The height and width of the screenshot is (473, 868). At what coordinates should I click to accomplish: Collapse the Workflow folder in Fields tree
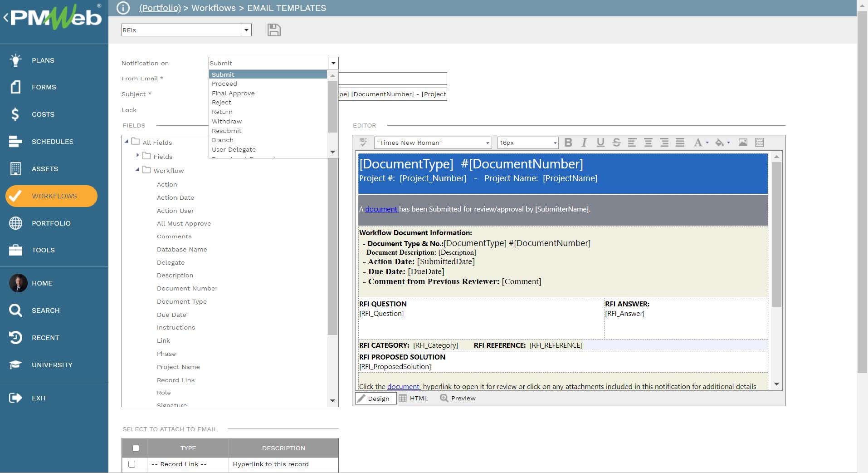[137, 170]
